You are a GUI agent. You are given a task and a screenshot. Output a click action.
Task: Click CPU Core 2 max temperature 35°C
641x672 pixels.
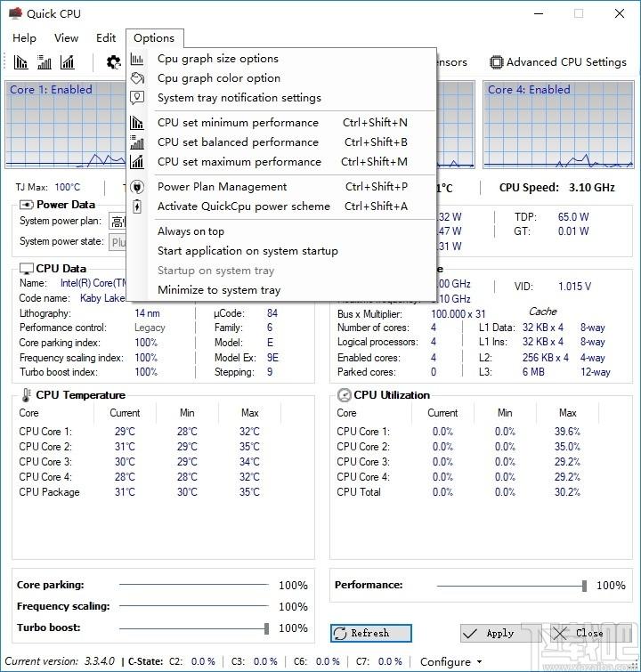point(249,447)
